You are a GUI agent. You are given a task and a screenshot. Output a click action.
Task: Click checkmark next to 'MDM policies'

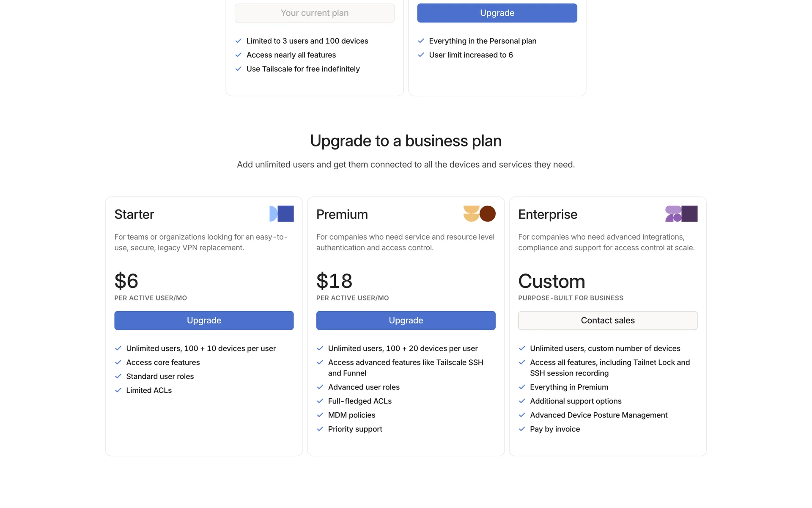[320, 415]
